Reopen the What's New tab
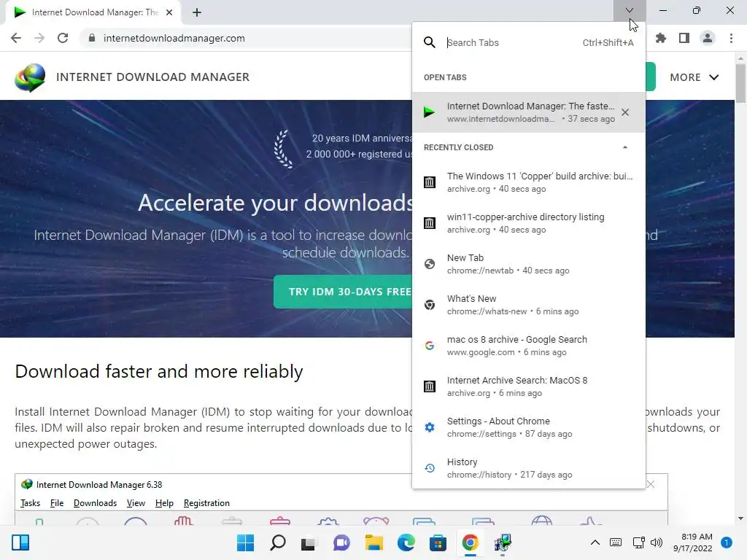Image resolution: width=747 pixels, height=560 pixels. click(x=528, y=305)
